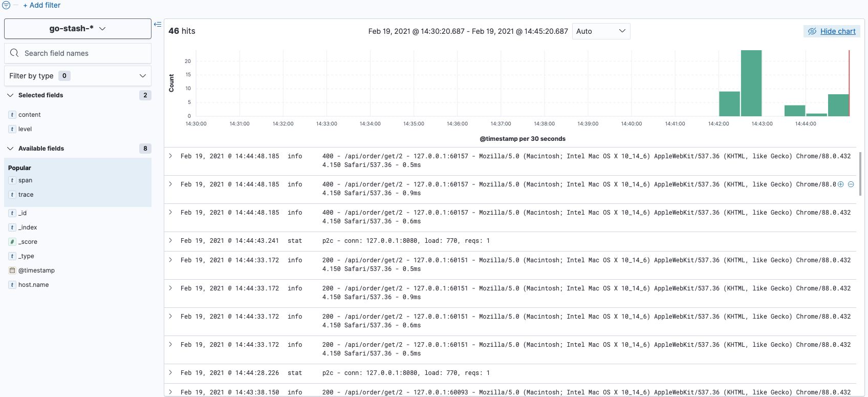Collapse the field sidebar using the arrow icon
Image resolution: width=868 pixels, height=397 pixels.
158,25
